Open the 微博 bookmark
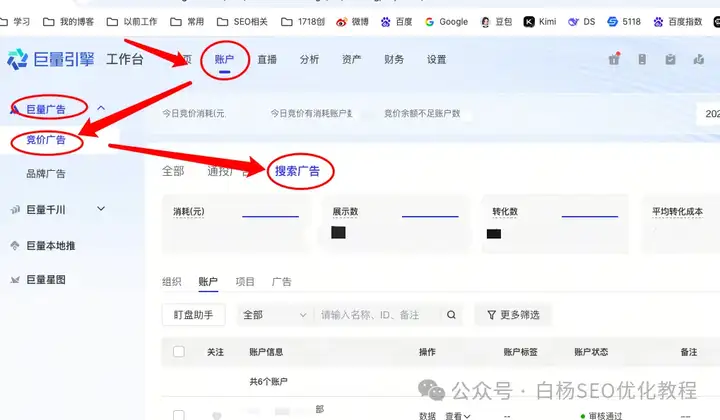Screen dimensions: 720x420 tap(352, 22)
